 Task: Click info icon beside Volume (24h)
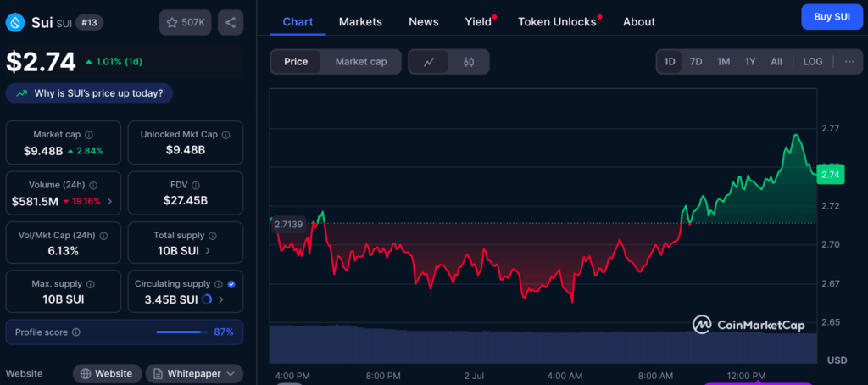point(93,186)
